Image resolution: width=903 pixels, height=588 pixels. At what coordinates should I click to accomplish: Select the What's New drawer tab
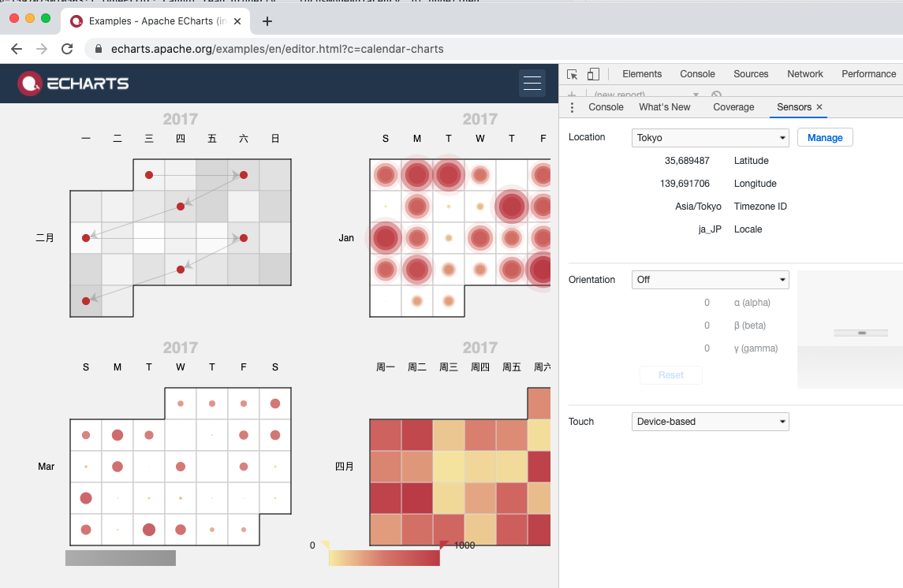point(665,107)
